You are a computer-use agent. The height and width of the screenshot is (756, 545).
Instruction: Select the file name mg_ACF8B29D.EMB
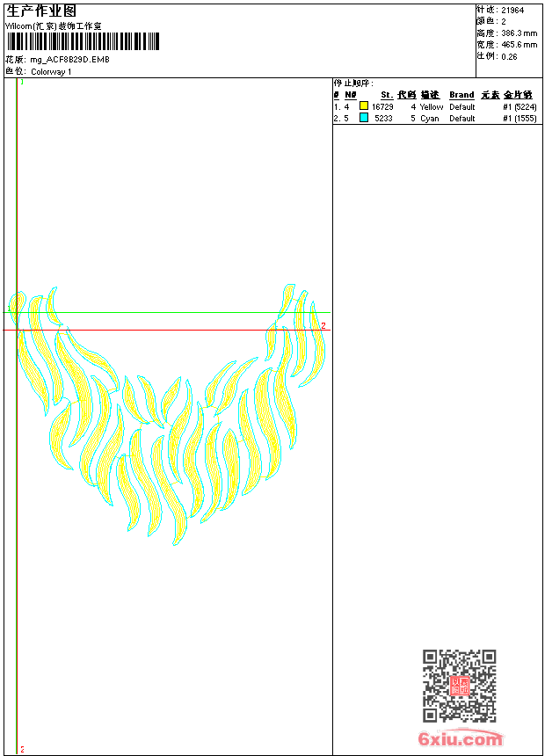tap(70, 60)
